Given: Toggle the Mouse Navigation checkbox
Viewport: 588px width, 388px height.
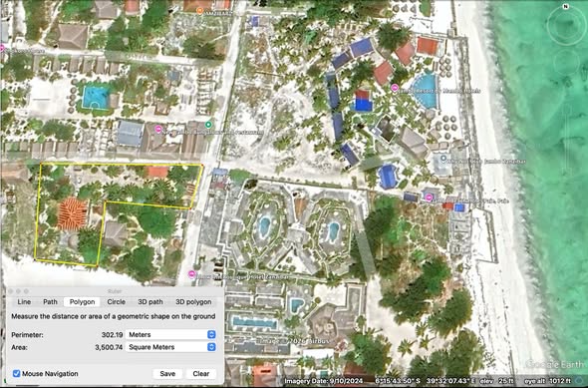Looking at the screenshot, I should (17, 373).
